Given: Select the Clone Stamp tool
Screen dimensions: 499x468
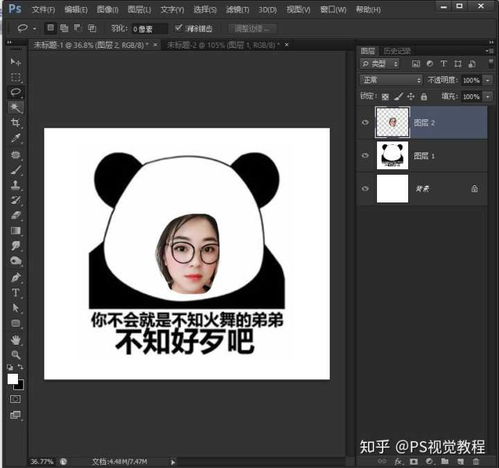Looking at the screenshot, I should 15,185.
